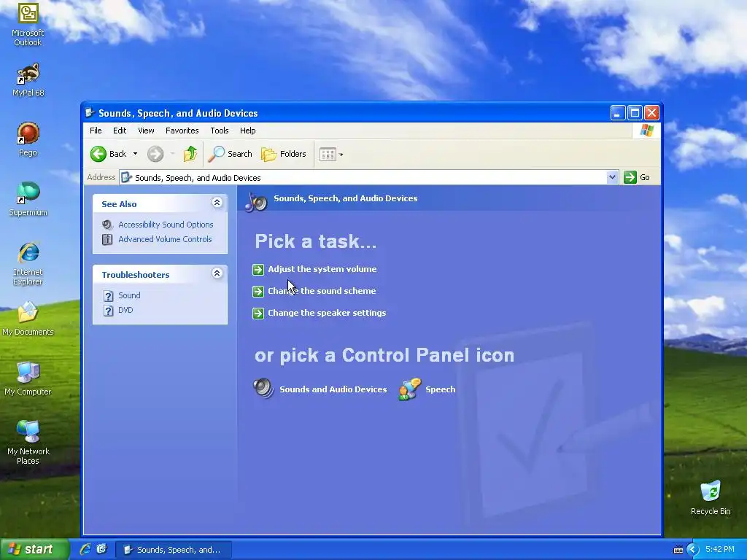Screen dimensions: 747x560
Task: Click the Speech text link
Action: [440, 389]
